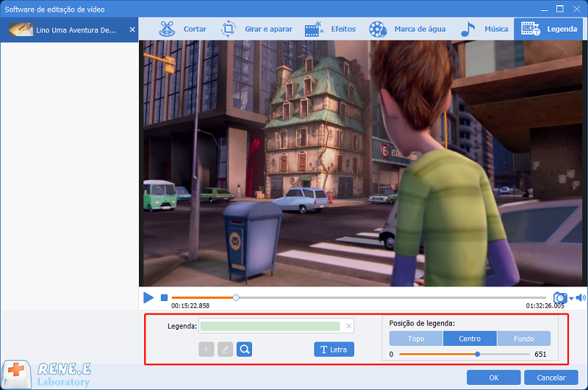The height and width of the screenshot is (390, 588).
Task: Click the video timeline seek handle
Action: [x=236, y=298]
